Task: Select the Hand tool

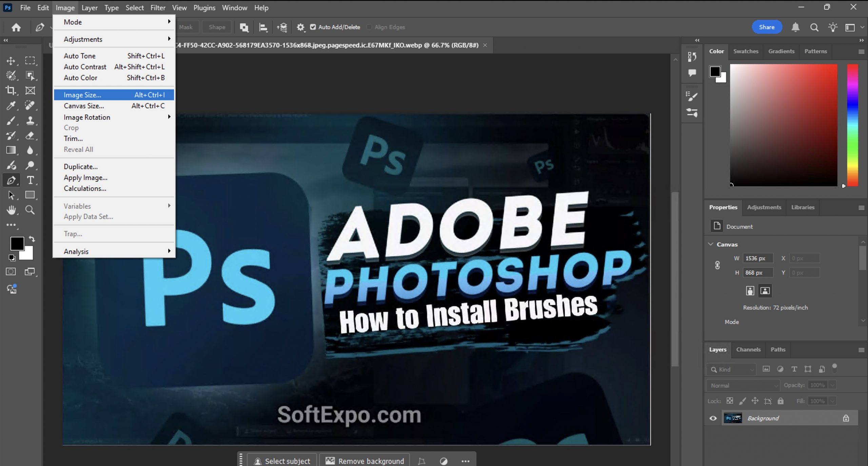Action: pos(11,210)
